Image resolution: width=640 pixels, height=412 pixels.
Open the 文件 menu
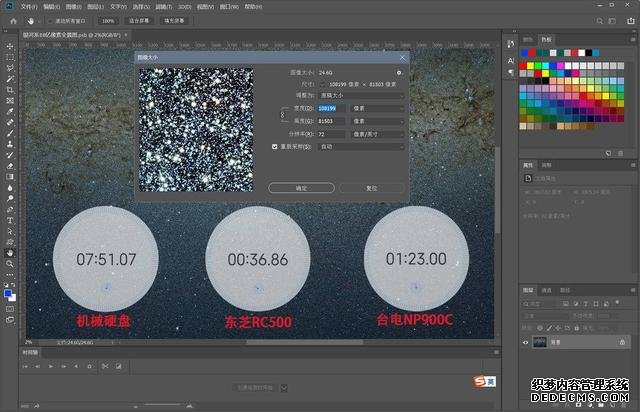[29, 7]
